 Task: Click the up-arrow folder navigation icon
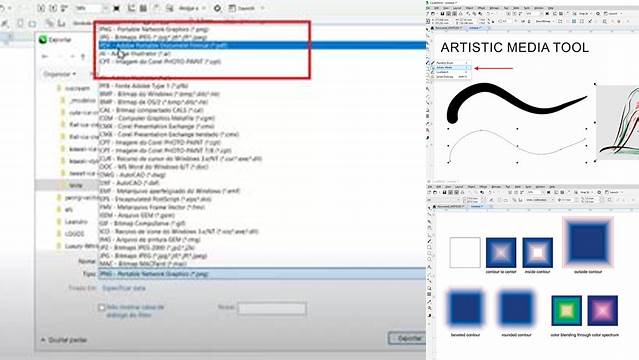(83, 57)
